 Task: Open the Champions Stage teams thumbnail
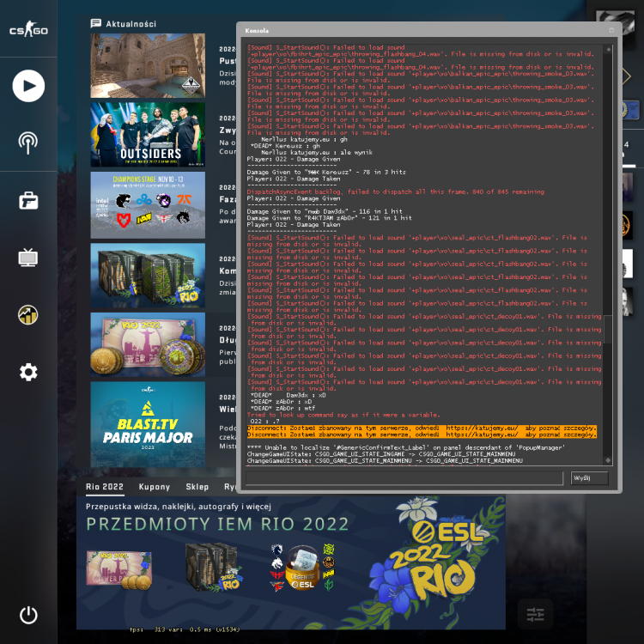pos(148,205)
